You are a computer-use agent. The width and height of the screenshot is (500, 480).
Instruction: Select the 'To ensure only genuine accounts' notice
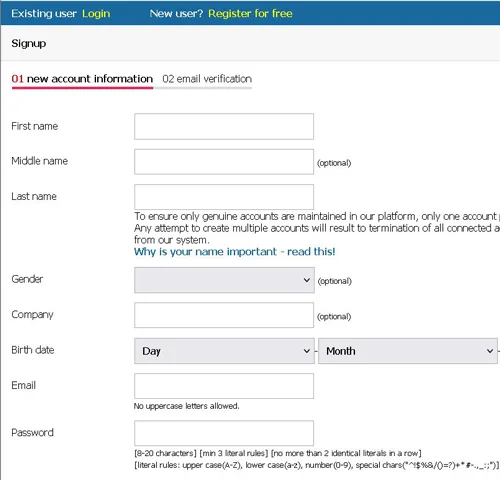click(317, 228)
